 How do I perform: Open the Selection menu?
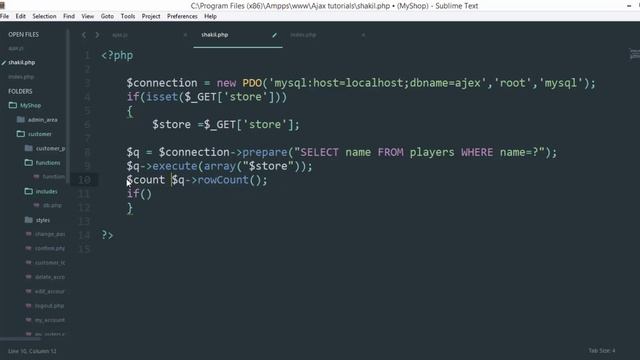44,16
